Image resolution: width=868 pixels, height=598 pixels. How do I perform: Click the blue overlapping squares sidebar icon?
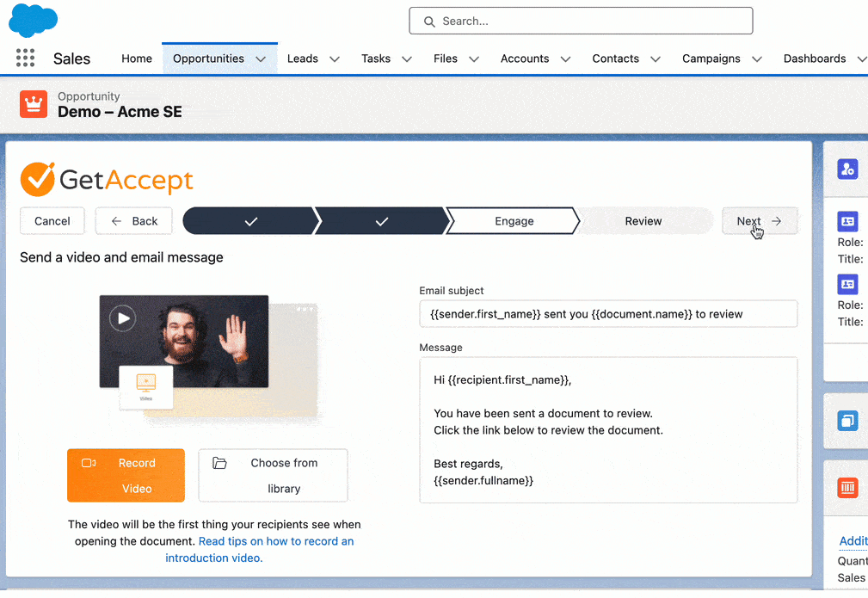pos(847,421)
